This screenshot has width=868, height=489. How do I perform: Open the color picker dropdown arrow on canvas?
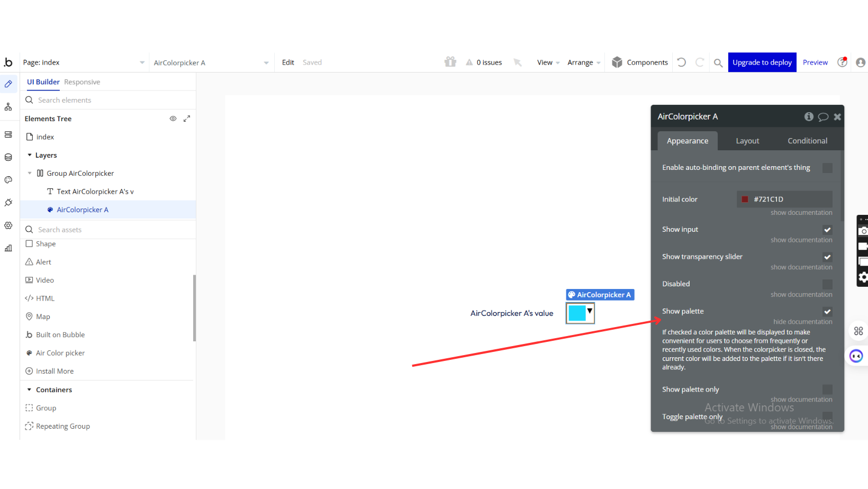click(590, 311)
